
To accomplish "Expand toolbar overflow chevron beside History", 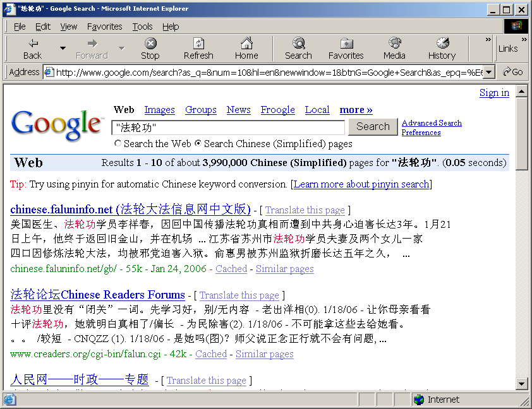I will click(488, 40).
